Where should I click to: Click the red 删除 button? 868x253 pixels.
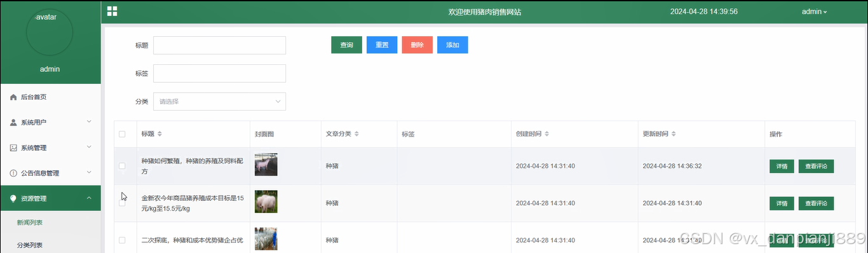click(417, 45)
